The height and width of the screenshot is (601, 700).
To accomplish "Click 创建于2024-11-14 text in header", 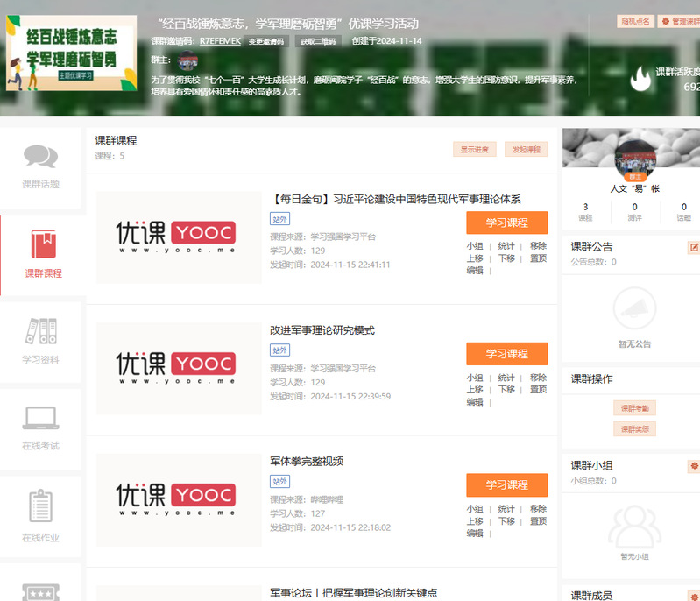I will click(386, 41).
